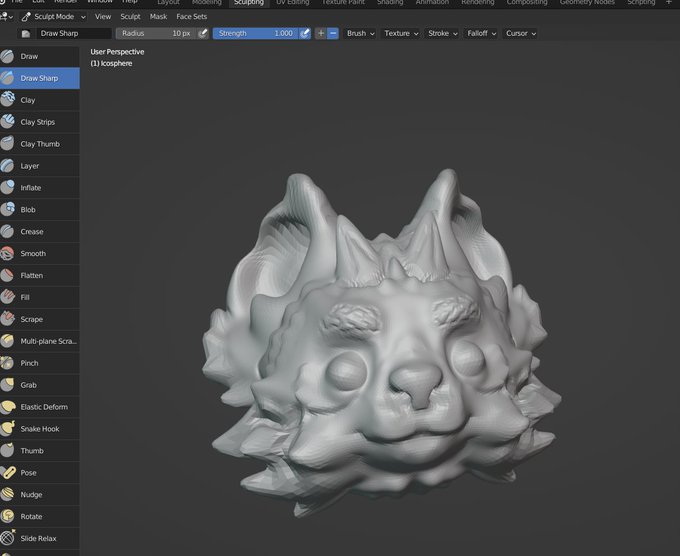Open the Mask menu

point(158,16)
